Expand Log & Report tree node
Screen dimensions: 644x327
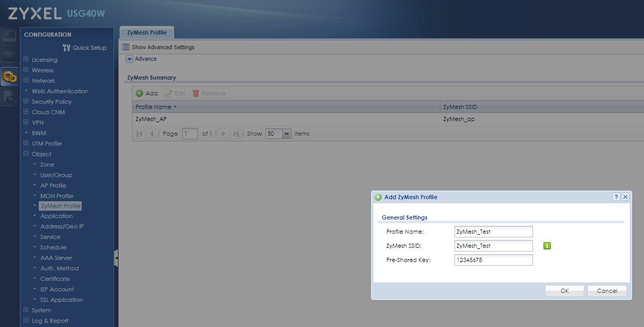(26, 321)
